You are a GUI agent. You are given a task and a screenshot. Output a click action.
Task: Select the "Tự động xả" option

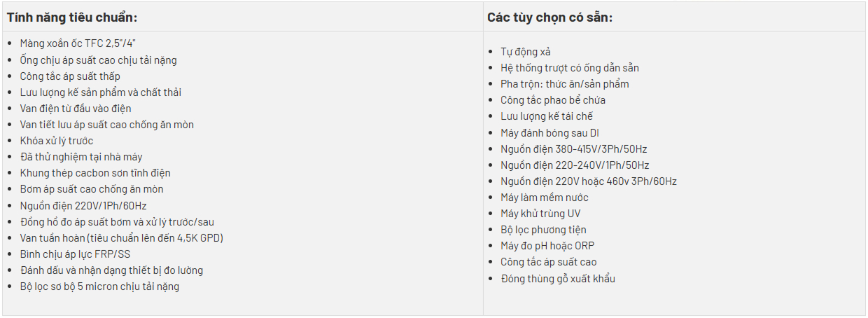[x=530, y=52]
